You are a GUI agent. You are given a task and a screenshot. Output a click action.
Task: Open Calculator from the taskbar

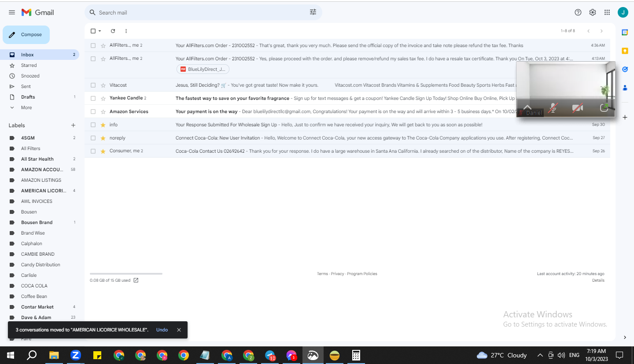click(356, 355)
